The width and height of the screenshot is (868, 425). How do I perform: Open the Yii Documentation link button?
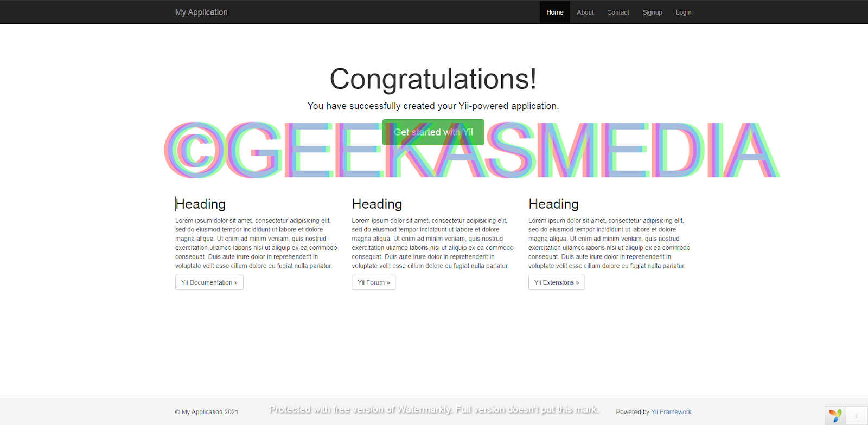[209, 282]
